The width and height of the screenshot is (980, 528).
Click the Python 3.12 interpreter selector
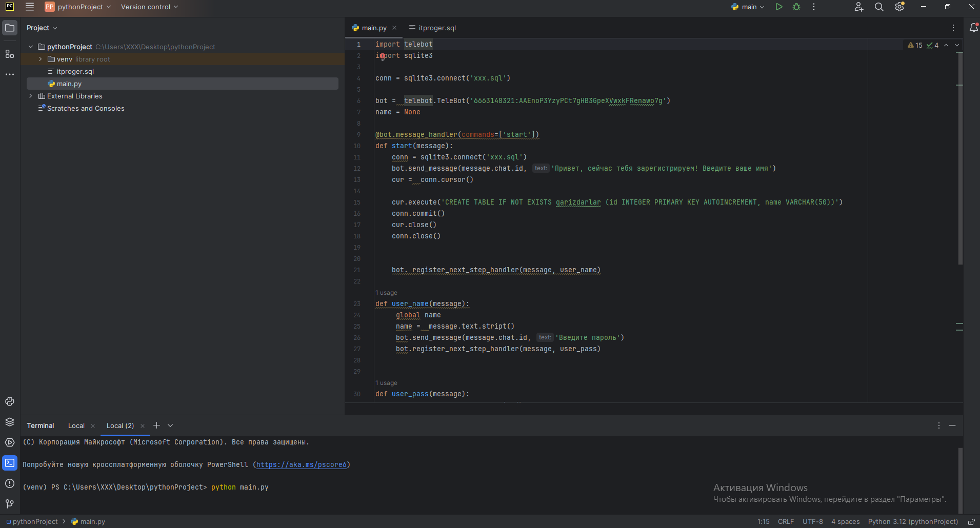pos(913,522)
